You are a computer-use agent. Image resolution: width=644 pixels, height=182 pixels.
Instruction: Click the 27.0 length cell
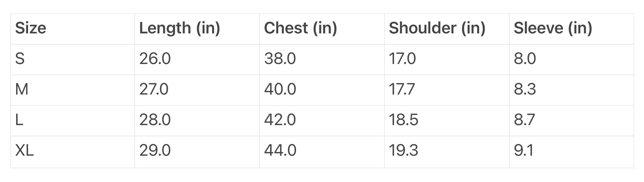pyautogui.click(x=154, y=89)
